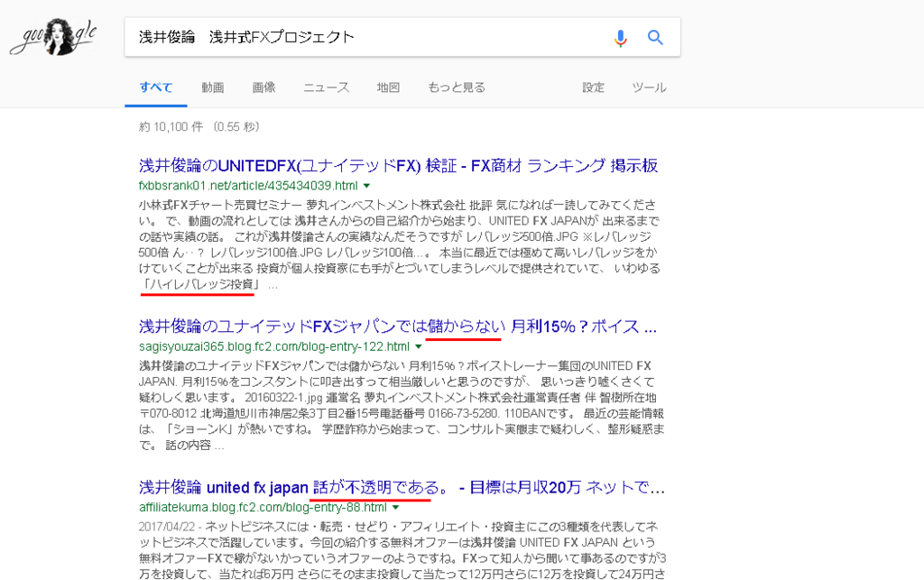Switch to the 画像 tab
The height and width of the screenshot is (580, 924).
pyautogui.click(x=263, y=87)
